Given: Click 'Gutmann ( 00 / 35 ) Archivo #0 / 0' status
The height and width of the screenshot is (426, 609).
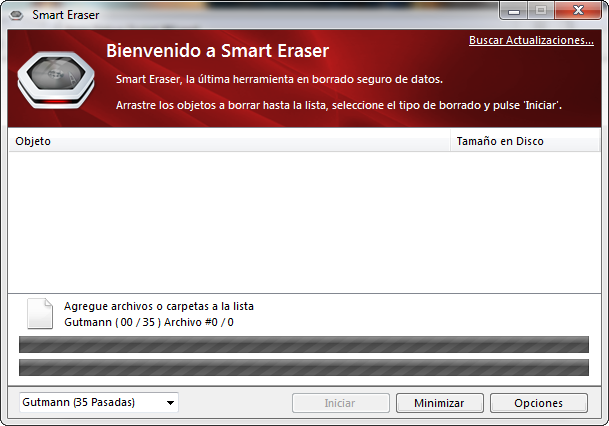Looking at the screenshot, I should pyautogui.click(x=149, y=322).
